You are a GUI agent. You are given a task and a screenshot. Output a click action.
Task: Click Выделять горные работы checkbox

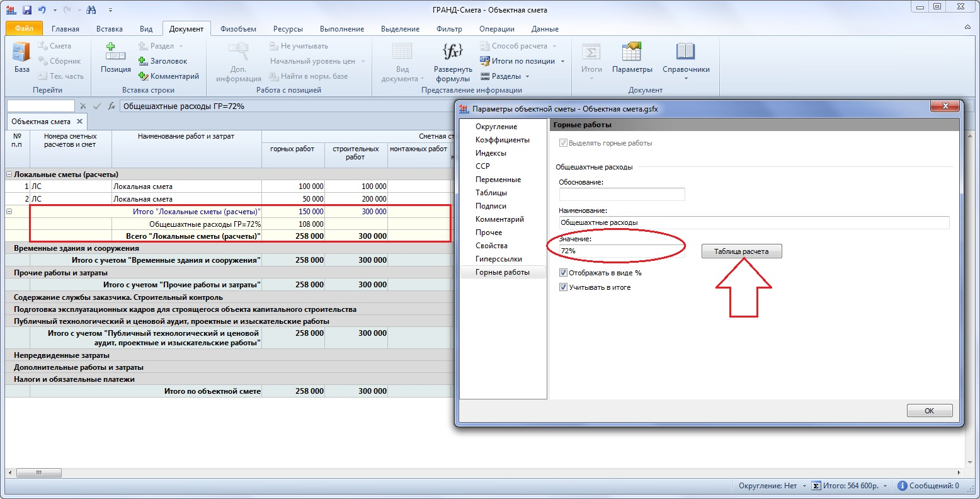click(x=564, y=143)
